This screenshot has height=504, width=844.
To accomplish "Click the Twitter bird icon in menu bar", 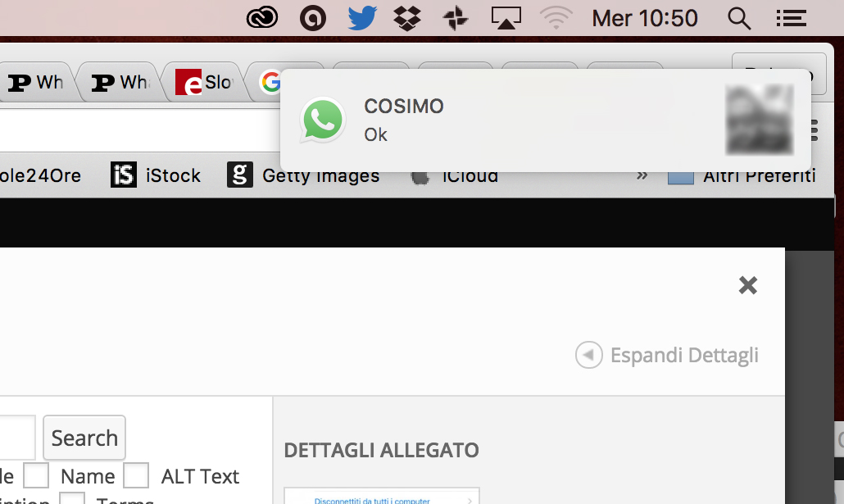I will pos(361,18).
